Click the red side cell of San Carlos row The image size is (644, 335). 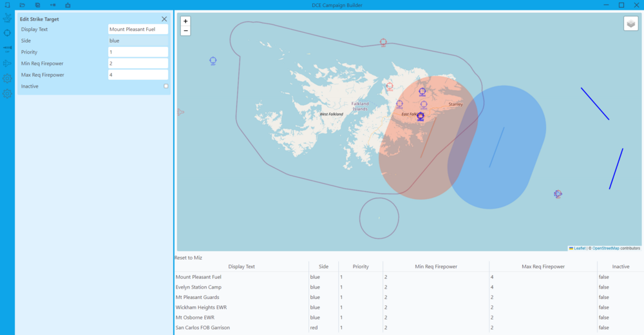pos(324,328)
